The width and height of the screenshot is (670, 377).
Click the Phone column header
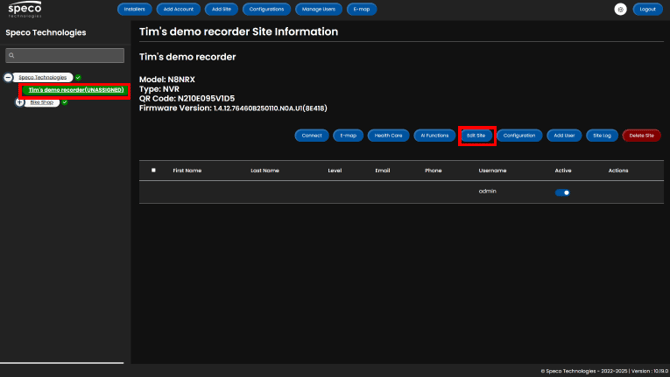point(433,171)
